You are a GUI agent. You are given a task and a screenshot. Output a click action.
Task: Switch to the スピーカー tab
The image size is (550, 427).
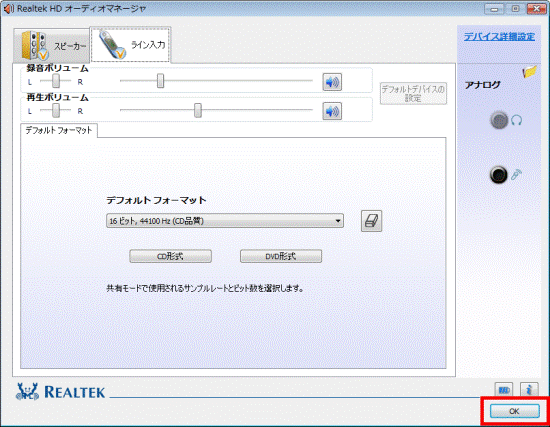(51, 46)
